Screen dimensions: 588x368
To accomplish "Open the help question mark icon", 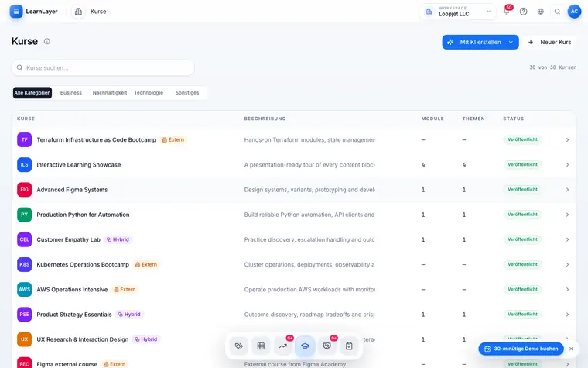I will (x=524, y=12).
